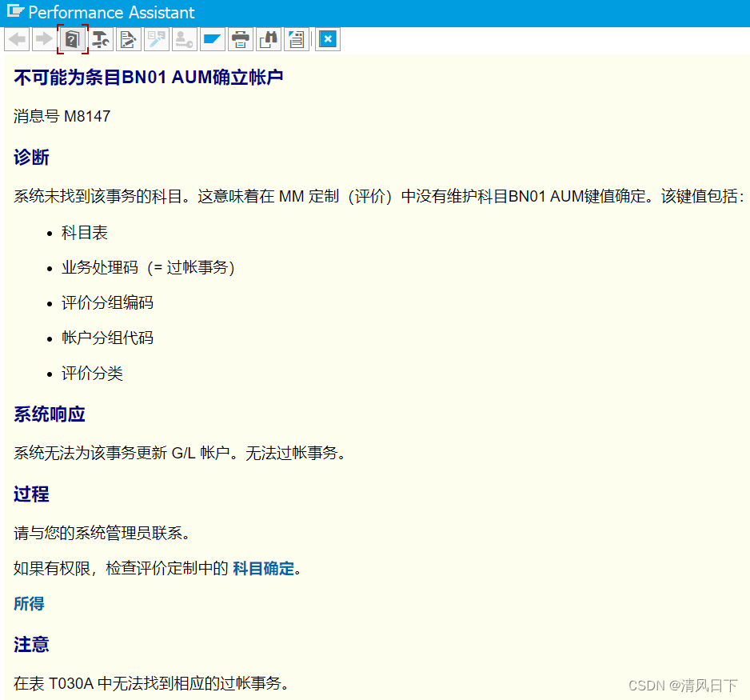Image resolution: width=750 pixels, height=700 pixels.
Task: Click the Print icon in the toolbar
Action: (240, 39)
